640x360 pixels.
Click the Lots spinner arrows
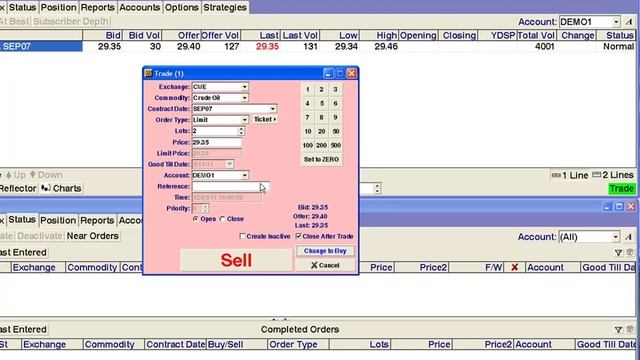tap(241, 131)
